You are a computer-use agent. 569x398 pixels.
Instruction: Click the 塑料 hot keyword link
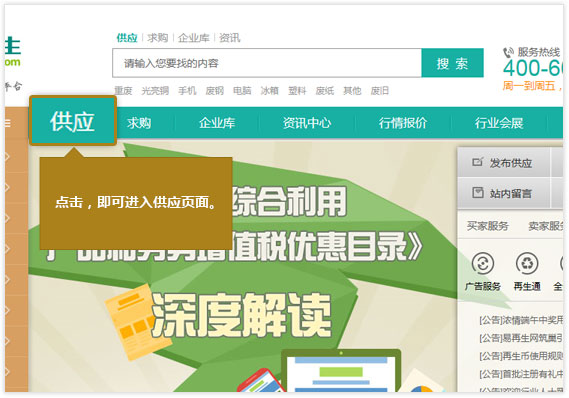(297, 90)
